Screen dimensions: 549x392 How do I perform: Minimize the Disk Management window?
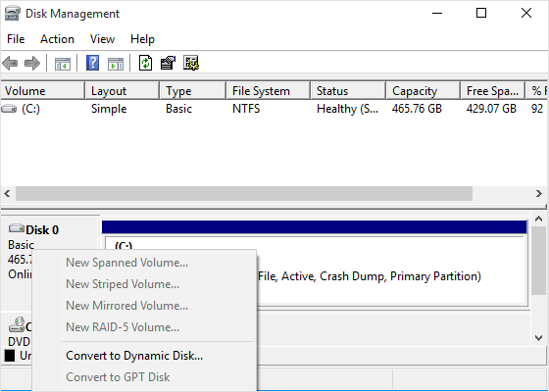pos(437,14)
